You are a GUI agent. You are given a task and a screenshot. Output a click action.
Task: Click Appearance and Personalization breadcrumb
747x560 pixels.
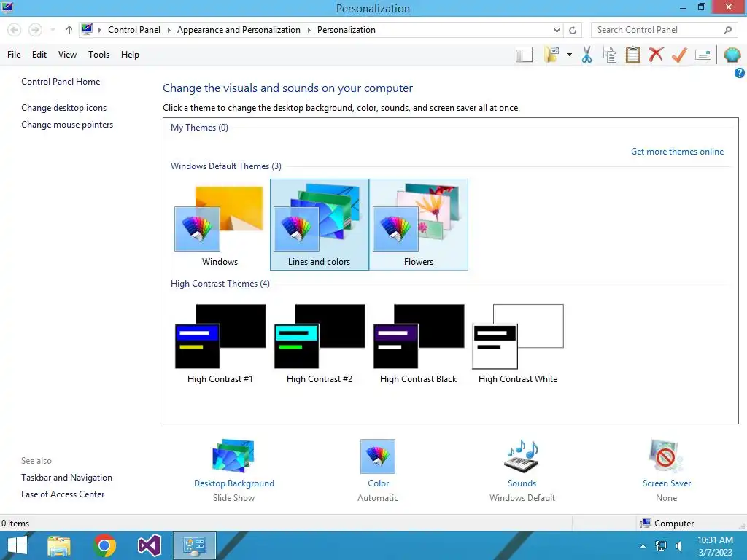(239, 30)
